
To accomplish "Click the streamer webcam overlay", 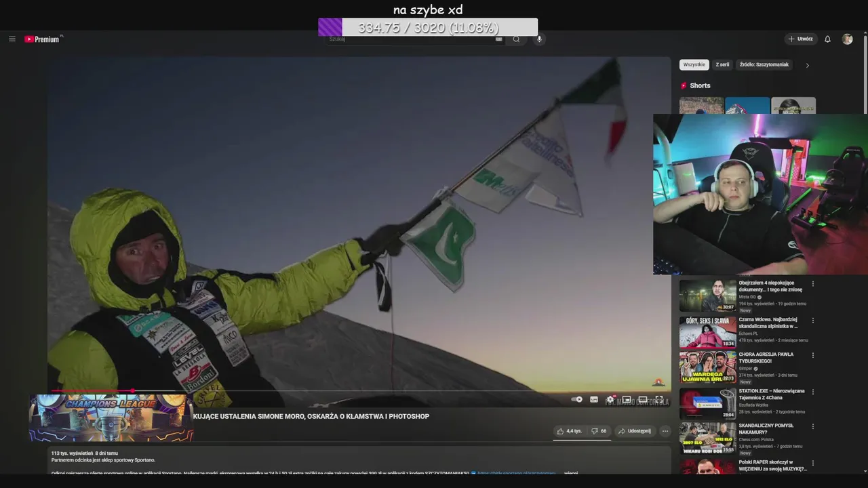I will 760,195.
